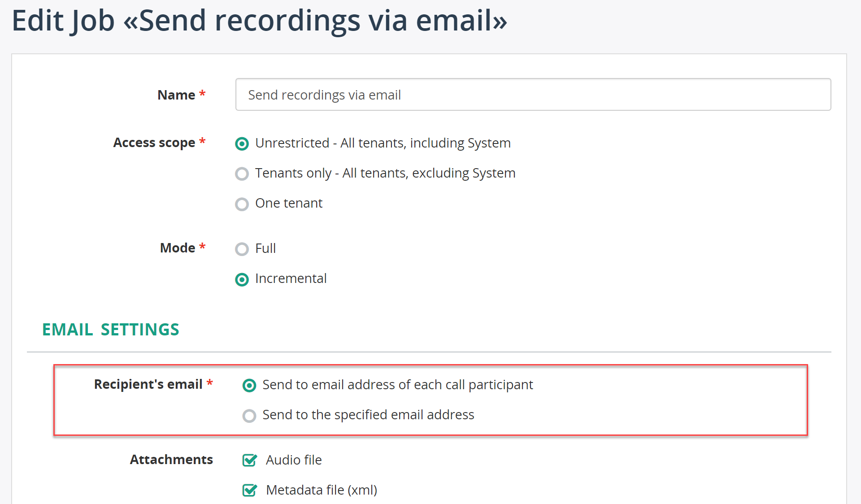Select the One tenant radio button
This screenshot has height=504, width=861.
tap(242, 204)
